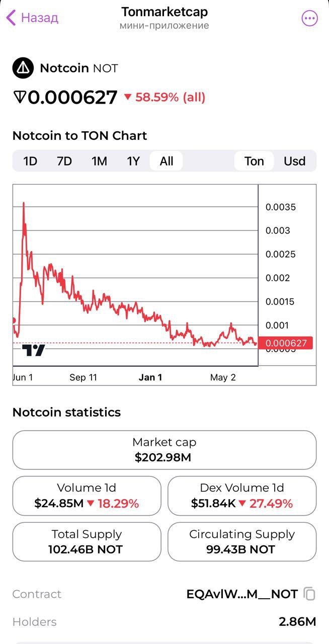This screenshot has width=329, height=644.
Task: Select the All time range
Action: (x=167, y=162)
